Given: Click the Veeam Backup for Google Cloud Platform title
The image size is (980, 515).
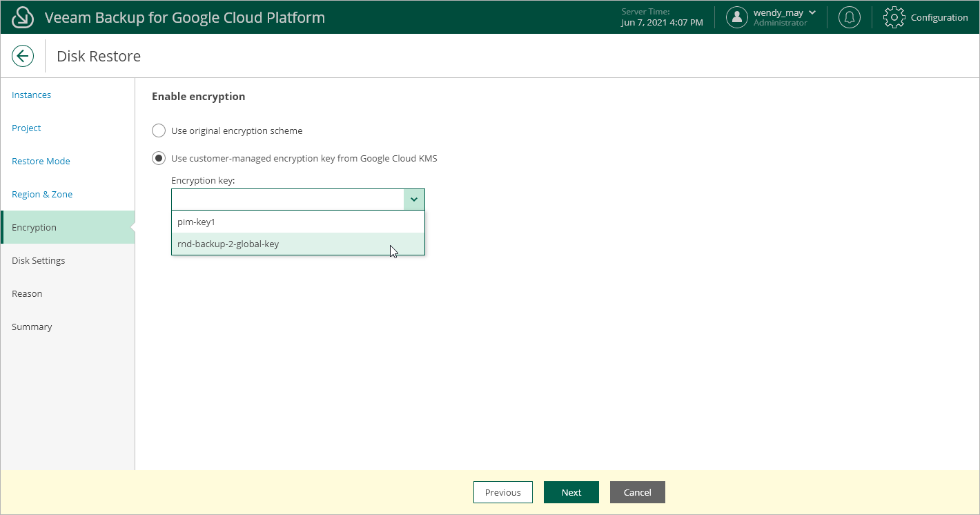Looking at the screenshot, I should click(x=185, y=17).
